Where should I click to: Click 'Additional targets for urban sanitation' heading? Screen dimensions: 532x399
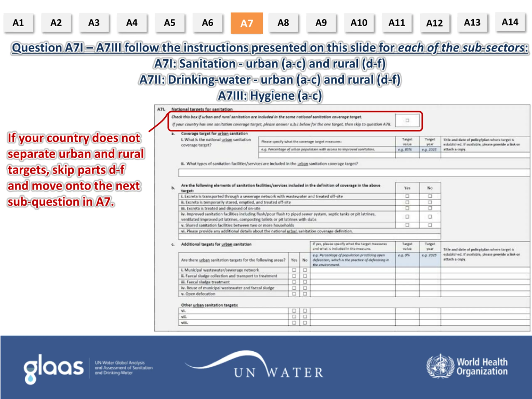[x=216, y=244]
